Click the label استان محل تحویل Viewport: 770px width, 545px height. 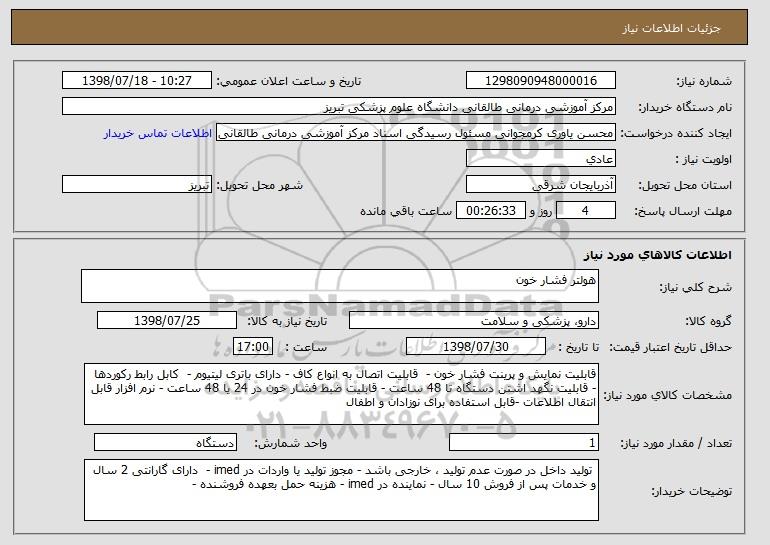click(x=685, y=186)
